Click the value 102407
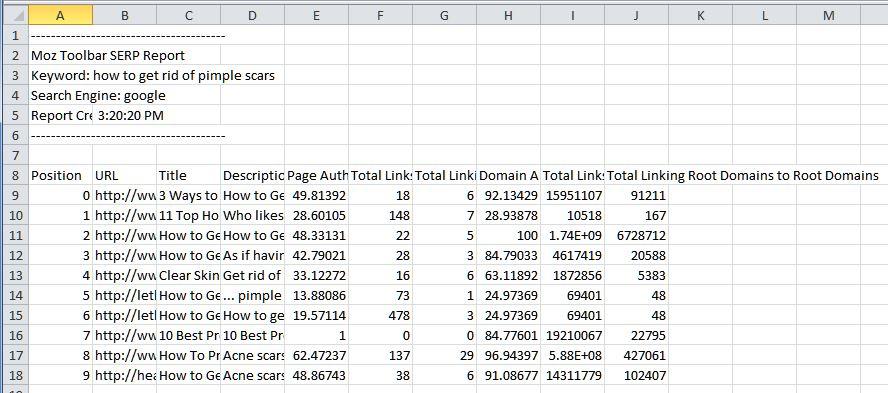The width and height of the screenshot is (888, 393). pos(637,375)
